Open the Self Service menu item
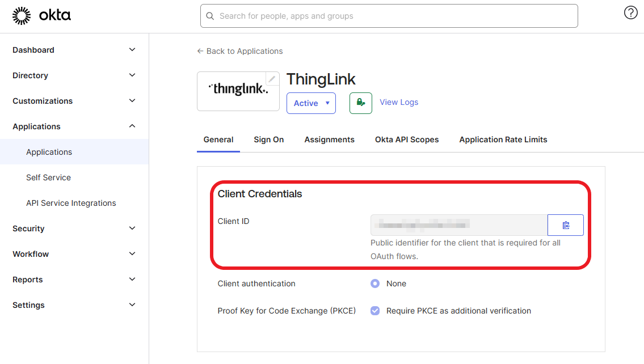Viewport: 644px width, 364px height. [x=48, y=177]
